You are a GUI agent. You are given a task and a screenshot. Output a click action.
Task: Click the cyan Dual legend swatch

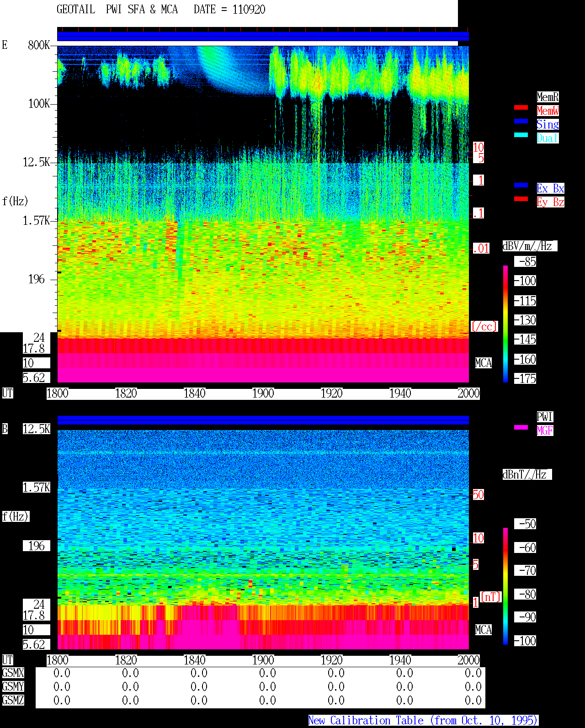click(521, 135)
